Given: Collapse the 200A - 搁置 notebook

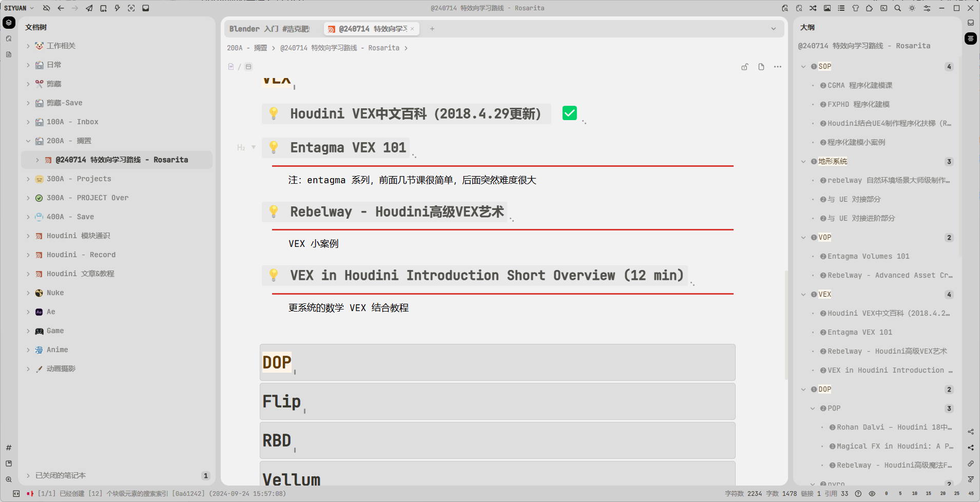Looking at the screenshot, I should pyautogui.click(x=28, y=141).
